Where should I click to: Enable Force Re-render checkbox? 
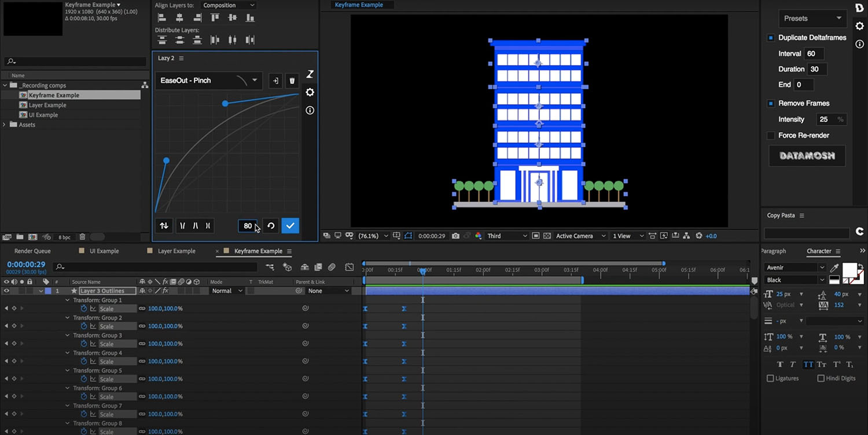[x=771, y=136]
